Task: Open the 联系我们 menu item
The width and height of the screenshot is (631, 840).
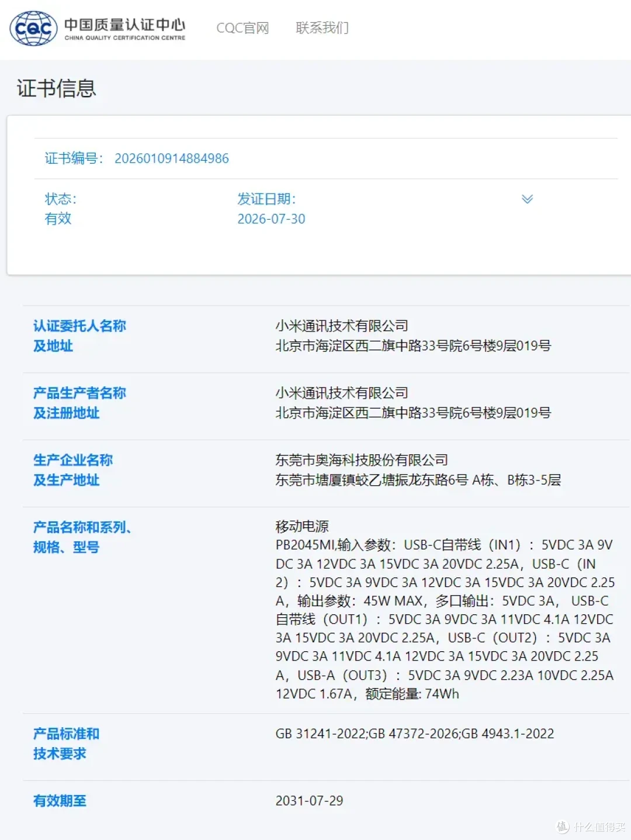Action: [x=322, y=28]
